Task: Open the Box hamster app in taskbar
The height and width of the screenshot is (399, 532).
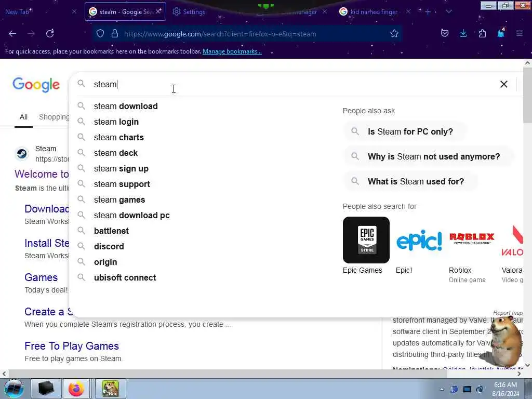Action: point(111,389)
